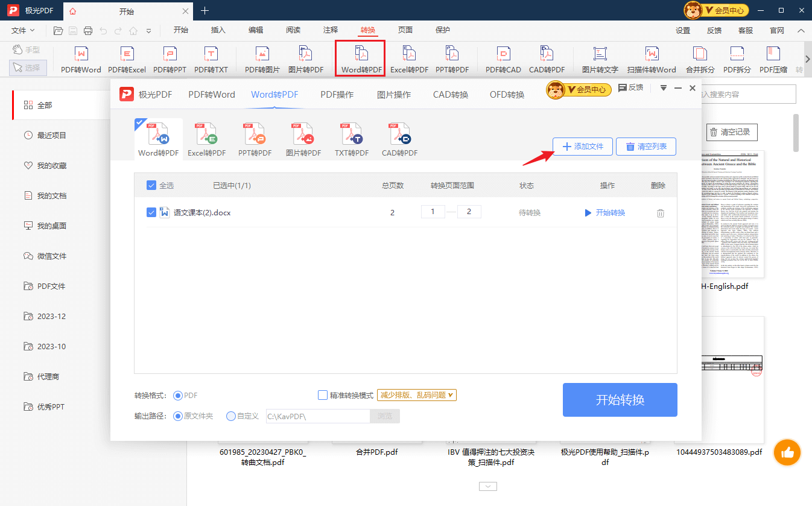Open the 文件 menu dropdown
This screenshot has height=506, width=812.
pyautogui.click(x=24, y=31)
